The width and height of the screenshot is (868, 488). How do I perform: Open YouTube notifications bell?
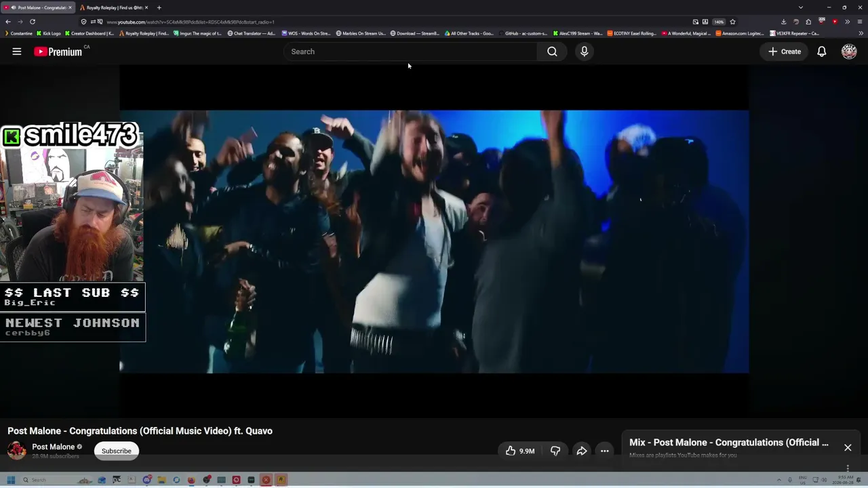(821, 52)
